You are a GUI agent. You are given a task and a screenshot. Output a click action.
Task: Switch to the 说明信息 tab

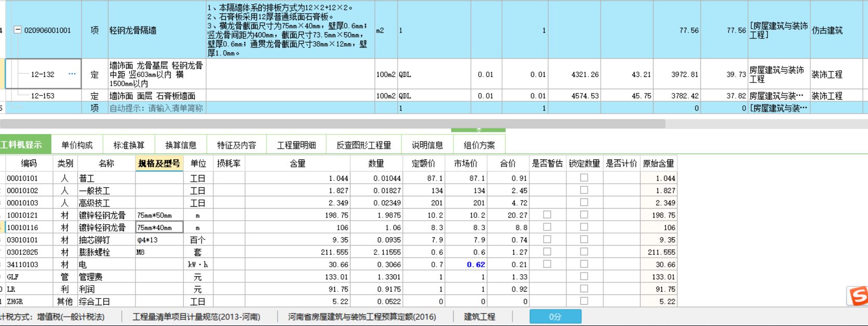point(427,145)
